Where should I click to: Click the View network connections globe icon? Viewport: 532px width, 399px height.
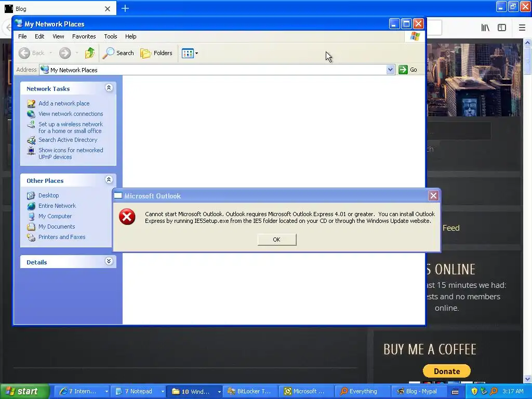(31, 114)
